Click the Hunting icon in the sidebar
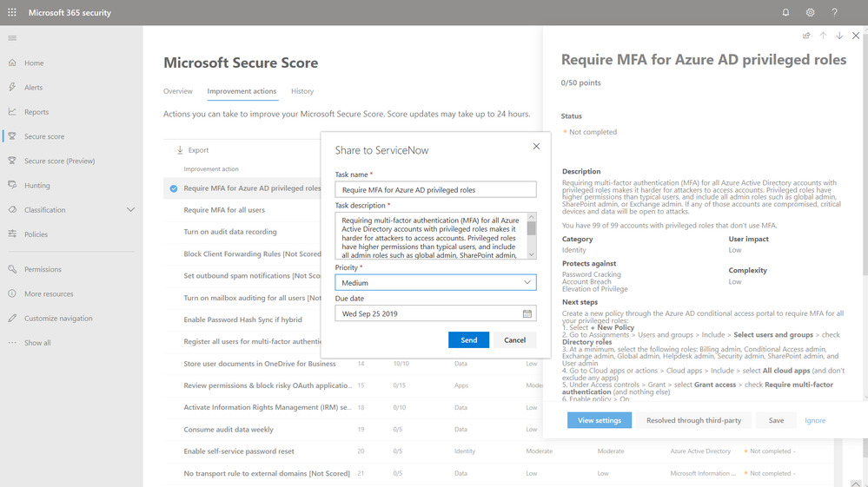This screenshot has height=487, width=868. click(12, 185)
